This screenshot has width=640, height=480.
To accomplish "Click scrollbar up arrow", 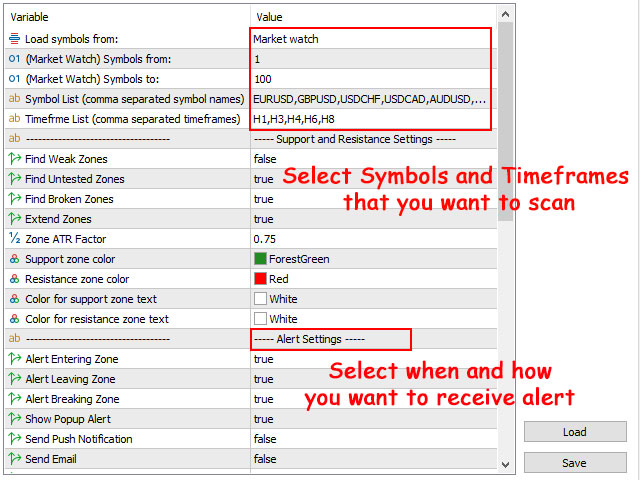I will (x=505, y=15).
